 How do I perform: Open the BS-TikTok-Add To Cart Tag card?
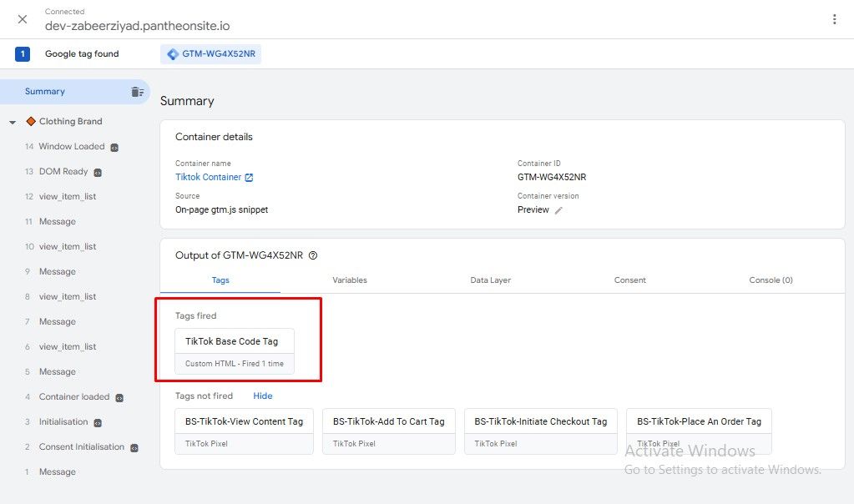pyautogui.click(x=389, y=431)
